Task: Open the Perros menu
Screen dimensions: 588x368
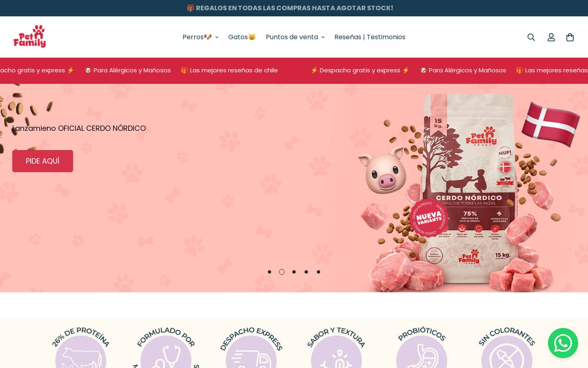Action: [200, 37]
